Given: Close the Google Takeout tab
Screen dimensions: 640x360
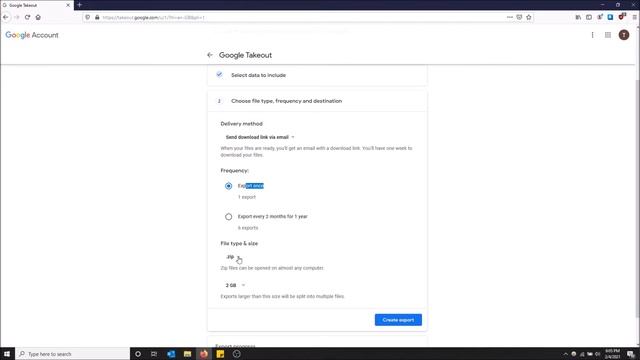Looking at the screenshot, I should (x=68, y=5).
